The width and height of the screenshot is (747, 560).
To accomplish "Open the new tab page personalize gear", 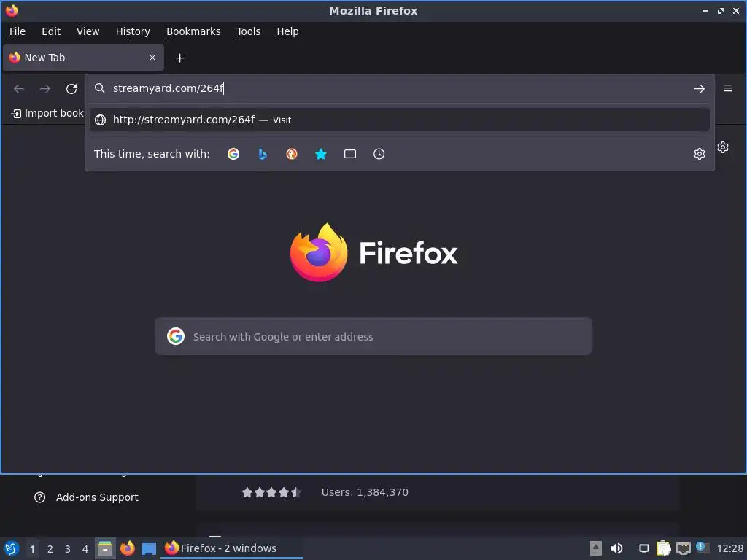I will point(723,147).
